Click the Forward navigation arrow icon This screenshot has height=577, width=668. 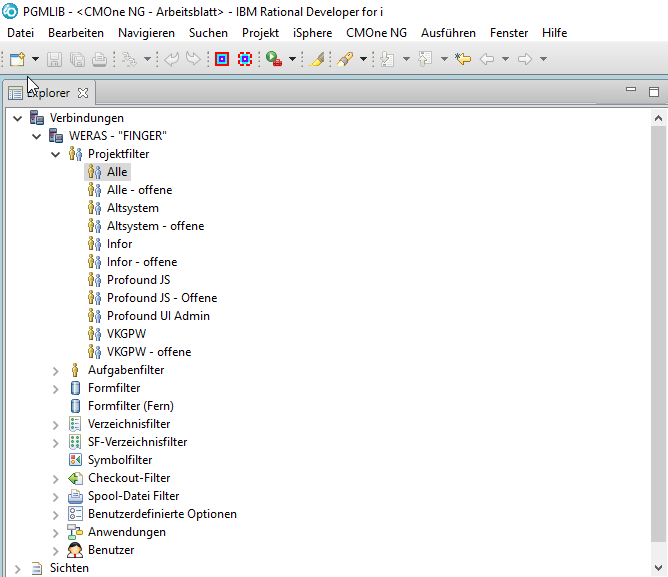point(525,59)
